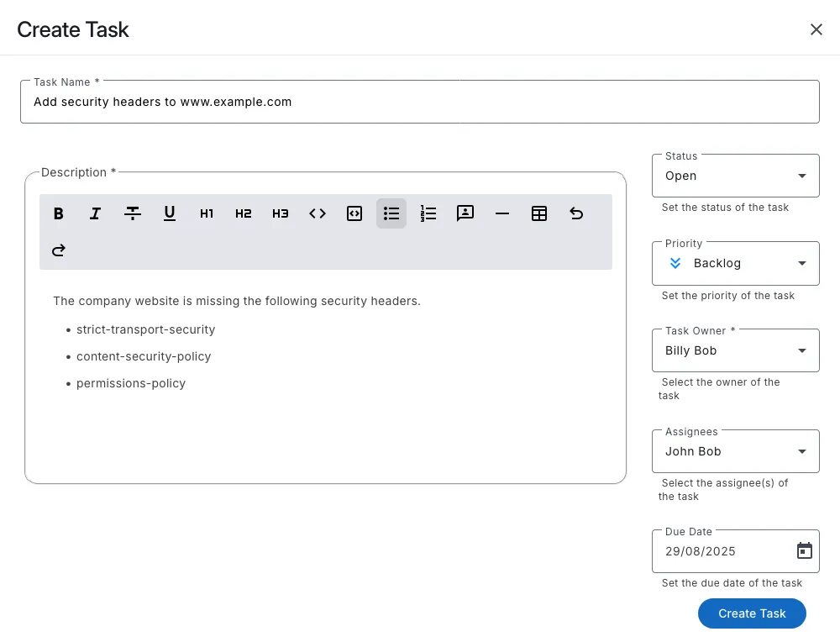Open the Status dropdown
Screen dimensions: 840x642
click(735, 176)
